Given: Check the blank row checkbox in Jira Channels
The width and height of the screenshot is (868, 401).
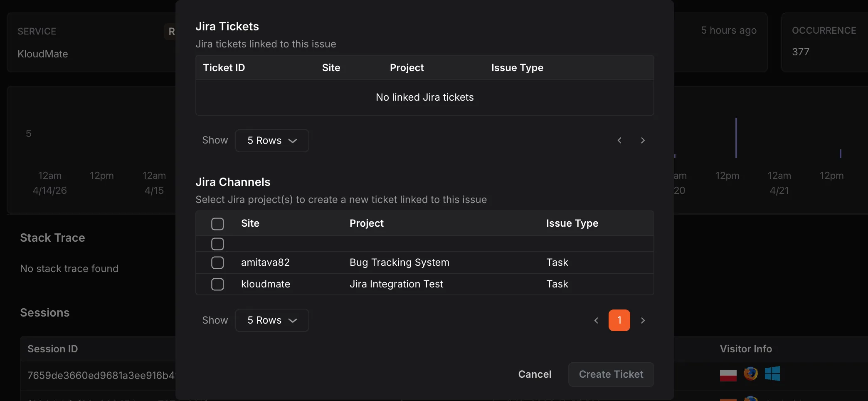Looking at the screenshot, I should (217, 244).
